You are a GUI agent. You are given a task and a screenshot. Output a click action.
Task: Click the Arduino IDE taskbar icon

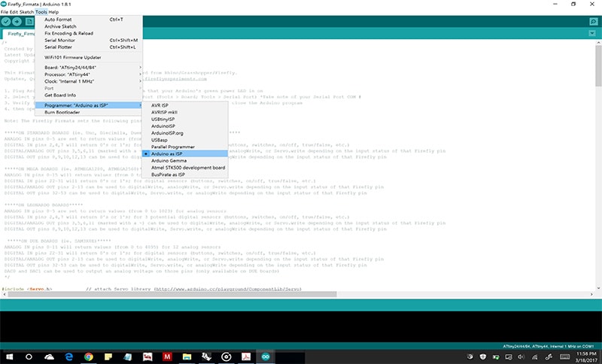pos(266,356)
